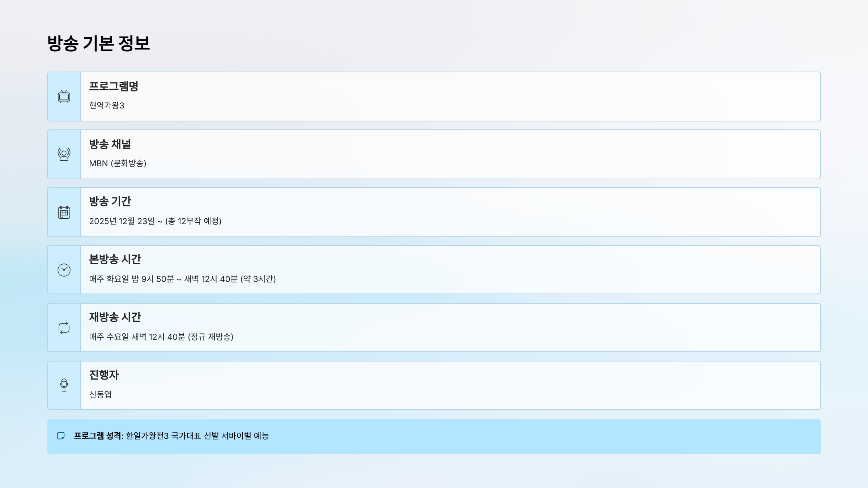Select the 재방송 시간 heading
This screenshot has width=868, height=488.
pyautogui.click(x=115, y=317)
